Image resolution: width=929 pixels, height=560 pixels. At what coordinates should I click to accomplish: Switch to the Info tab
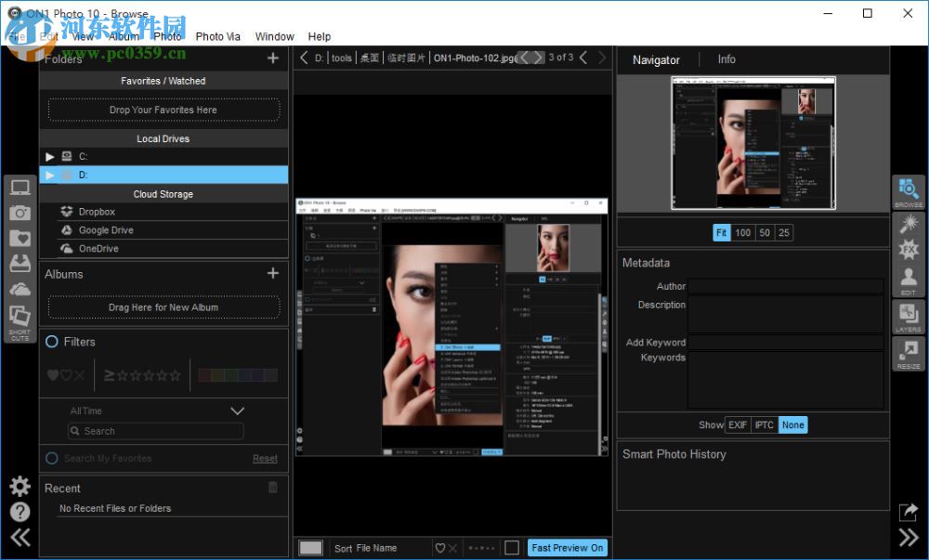[x=726, y=59]
